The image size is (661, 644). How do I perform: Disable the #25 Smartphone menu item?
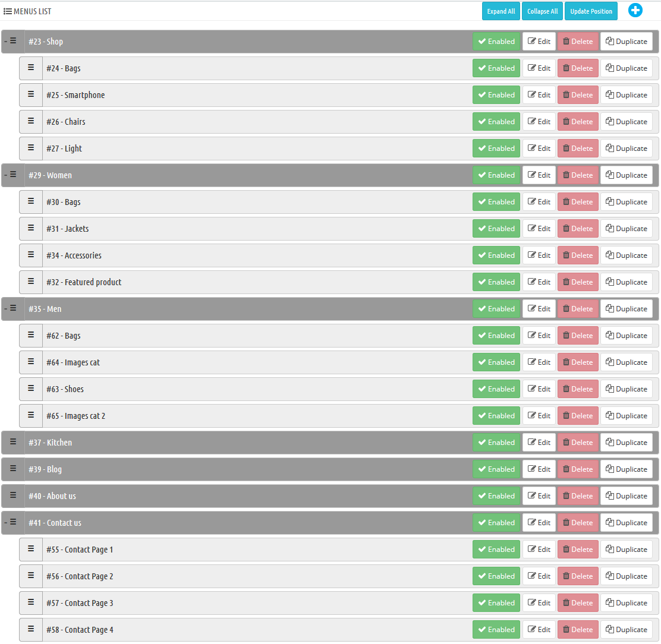click(496, 95)
